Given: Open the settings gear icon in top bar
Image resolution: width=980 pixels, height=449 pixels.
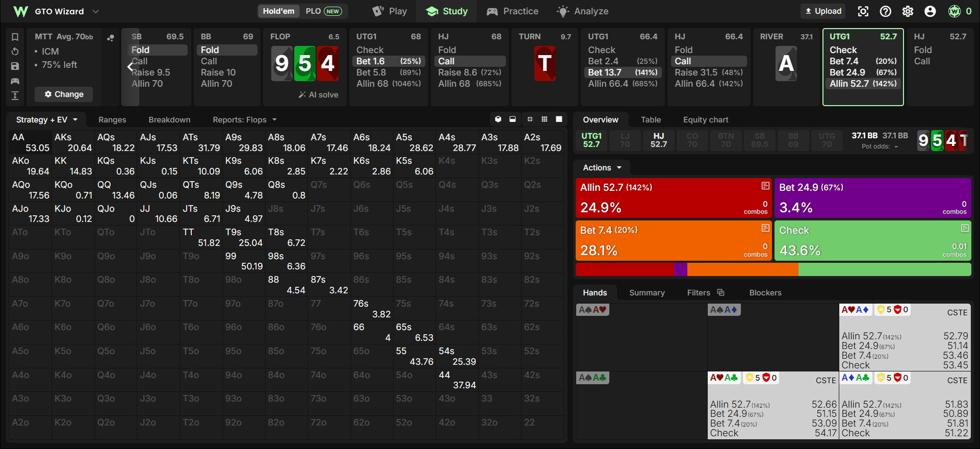Looking at the screenshot, I should [x=908, y=11].
